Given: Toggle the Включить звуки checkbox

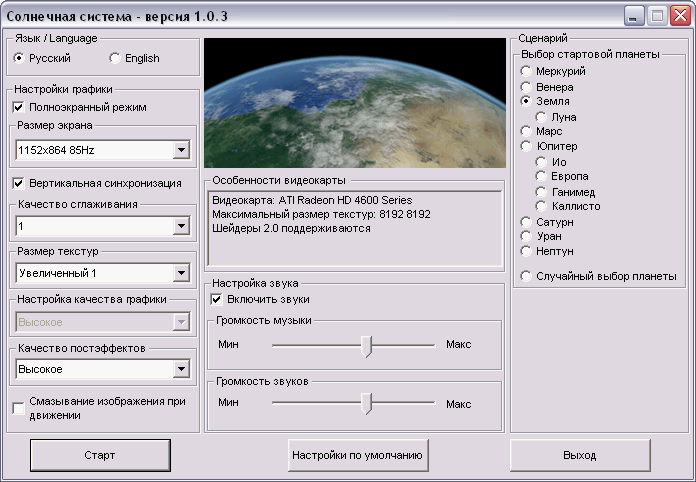Looking at the screenshot, I should tap(216, 300).
